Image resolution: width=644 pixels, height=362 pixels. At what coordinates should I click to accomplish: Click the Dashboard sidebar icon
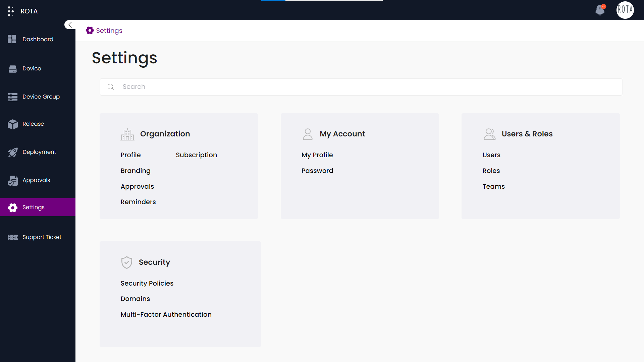coord(12,39)
